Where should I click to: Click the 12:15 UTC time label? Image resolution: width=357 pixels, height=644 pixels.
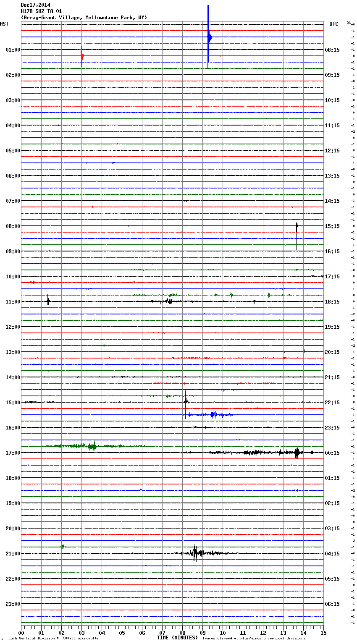click(x=332, y=151)
